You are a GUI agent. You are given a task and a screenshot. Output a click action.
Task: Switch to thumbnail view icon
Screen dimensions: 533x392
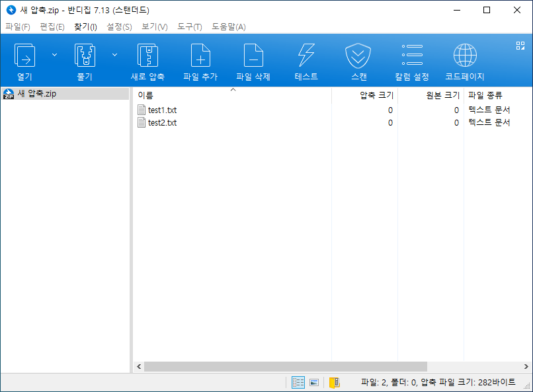tap(314, 383)
